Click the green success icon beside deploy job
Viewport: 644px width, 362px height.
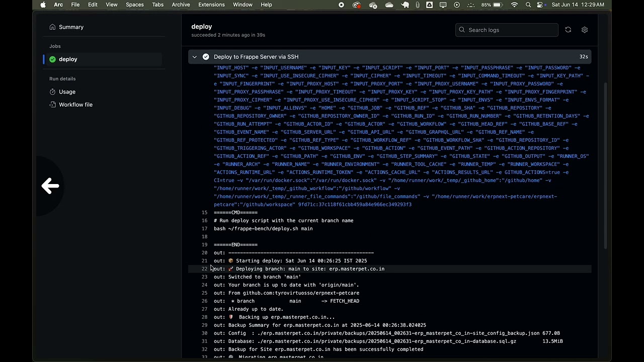pos(52,59)
